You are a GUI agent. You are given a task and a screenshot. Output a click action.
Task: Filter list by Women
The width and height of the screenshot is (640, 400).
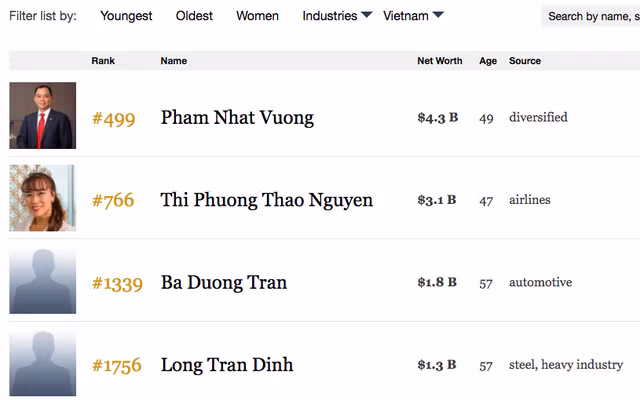point(257,16)
